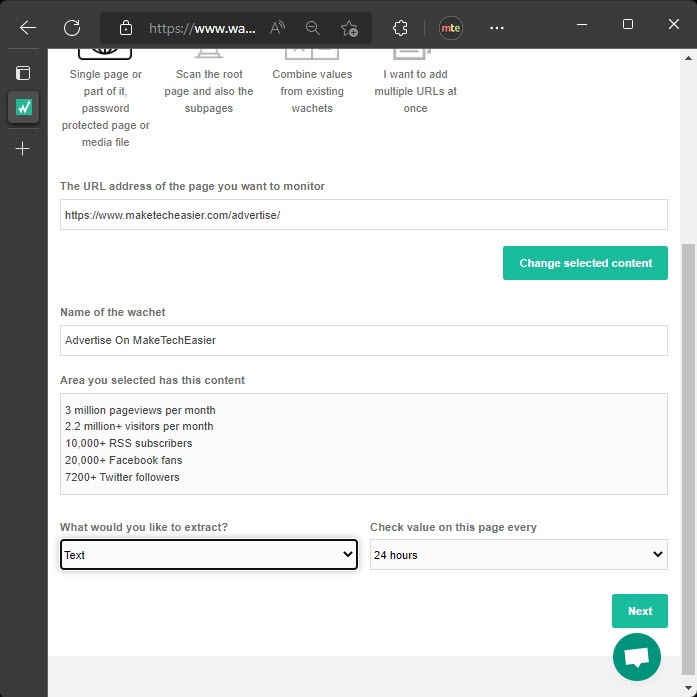Image resolution: width=697 pixels, height=697 pixels.
Task: Open the browser Settings and more menu
Action: click(x=497, y=28)
